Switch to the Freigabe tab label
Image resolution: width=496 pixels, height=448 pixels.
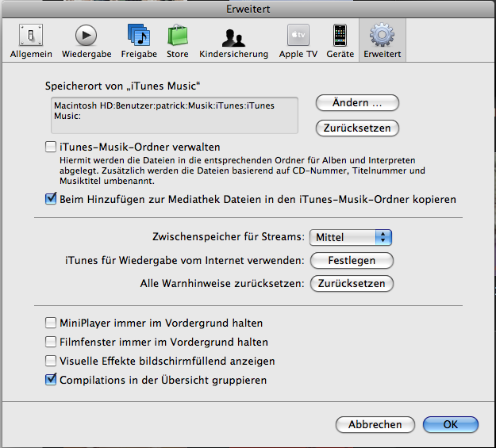click(x=139, y=54)
